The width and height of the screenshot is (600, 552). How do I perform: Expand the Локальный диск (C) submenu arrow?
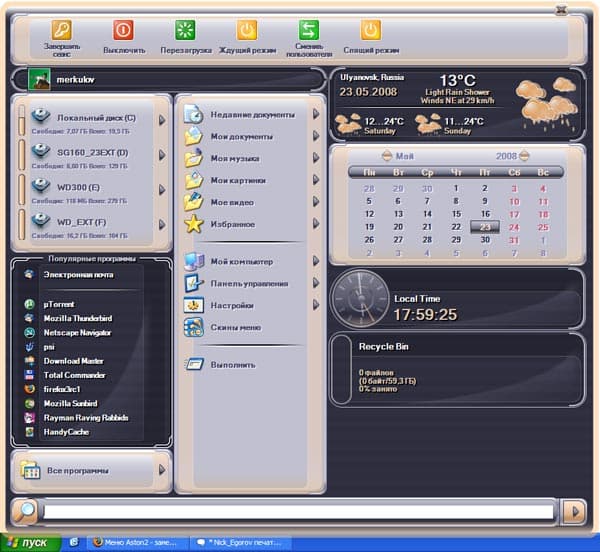(162, 120)
